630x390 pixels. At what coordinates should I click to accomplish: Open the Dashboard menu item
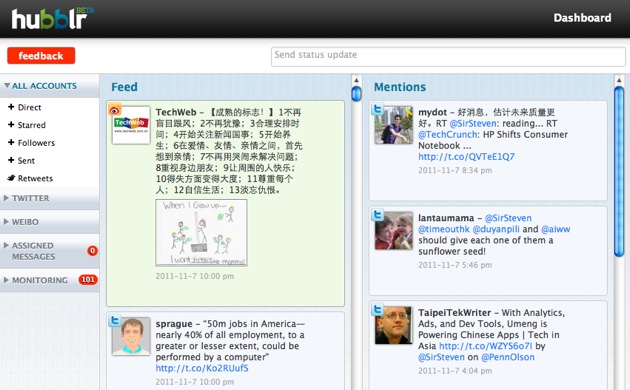coord(582,18)
